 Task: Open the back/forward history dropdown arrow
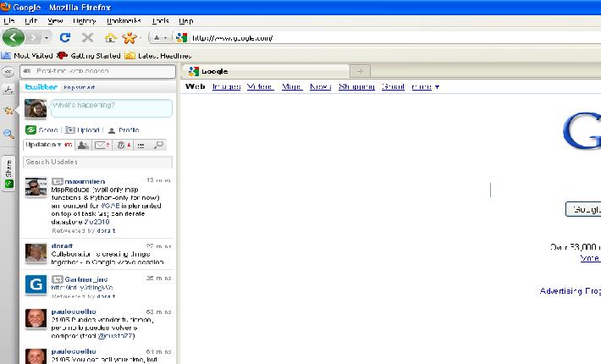[47, 37]
